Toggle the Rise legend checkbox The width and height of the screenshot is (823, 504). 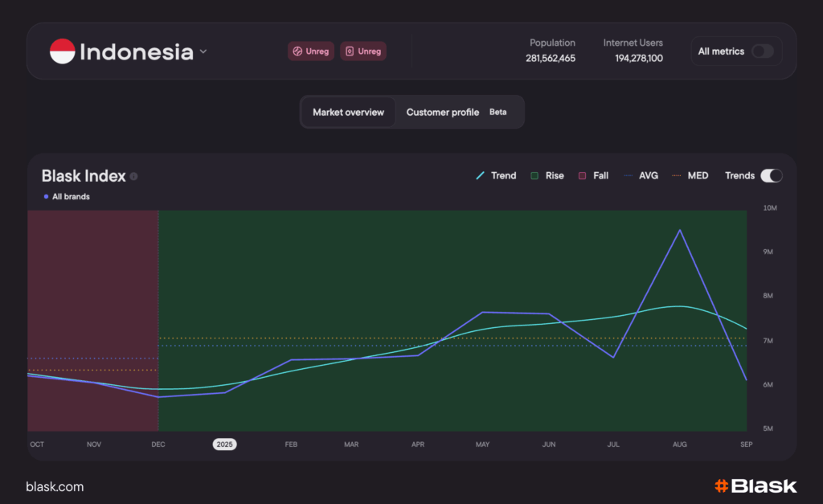coord(534,175)
